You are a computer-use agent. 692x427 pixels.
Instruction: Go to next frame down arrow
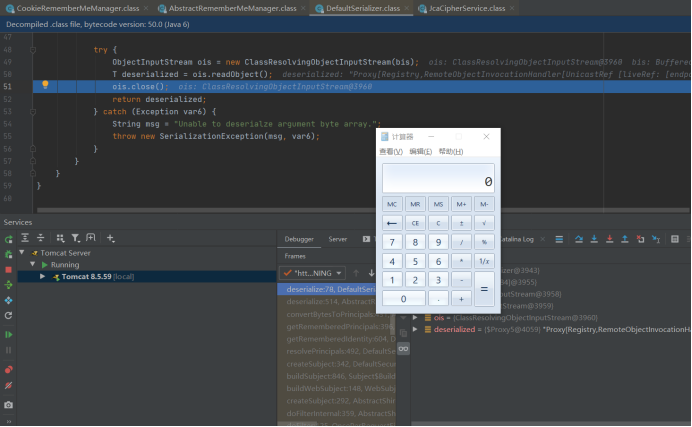coord(372,273)
